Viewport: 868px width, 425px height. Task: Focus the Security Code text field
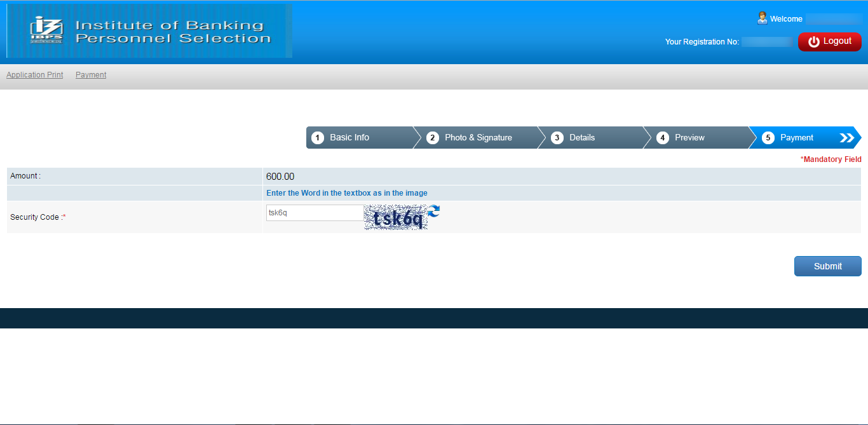[315, 213]
